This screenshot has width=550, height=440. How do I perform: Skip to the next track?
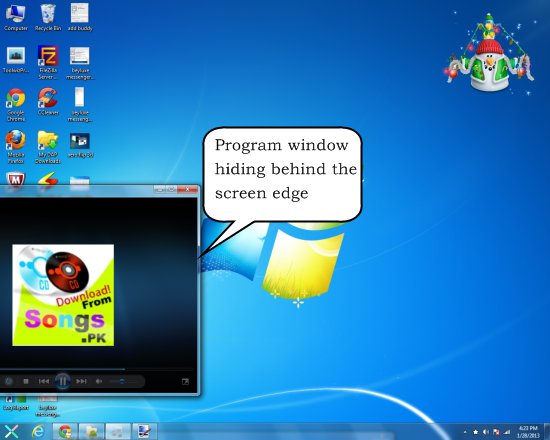[x=81, y=381]
